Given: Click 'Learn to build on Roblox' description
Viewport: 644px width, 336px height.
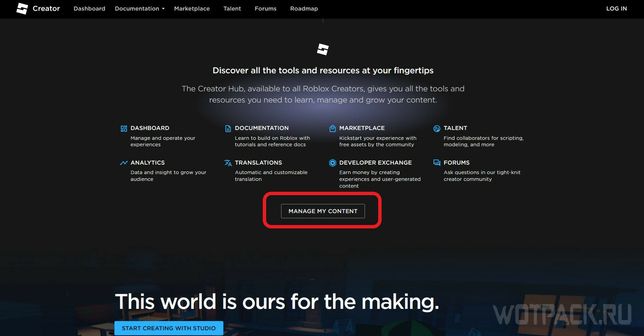Looking at the screenshot, I should pos(272,141).
